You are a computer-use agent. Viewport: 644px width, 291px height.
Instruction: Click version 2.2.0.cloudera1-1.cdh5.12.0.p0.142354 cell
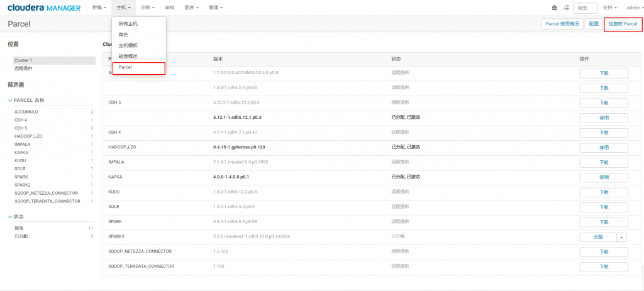coord(252,236)
